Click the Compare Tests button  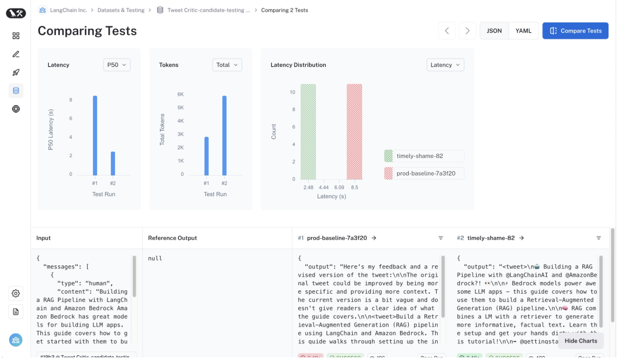click(575, 31)
